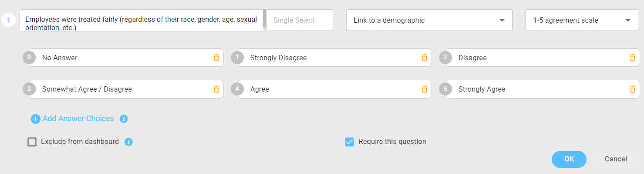This screenshot has height=174, width=644.
Task: Delete the Strongly Agree choice
Action: (632, 89)
